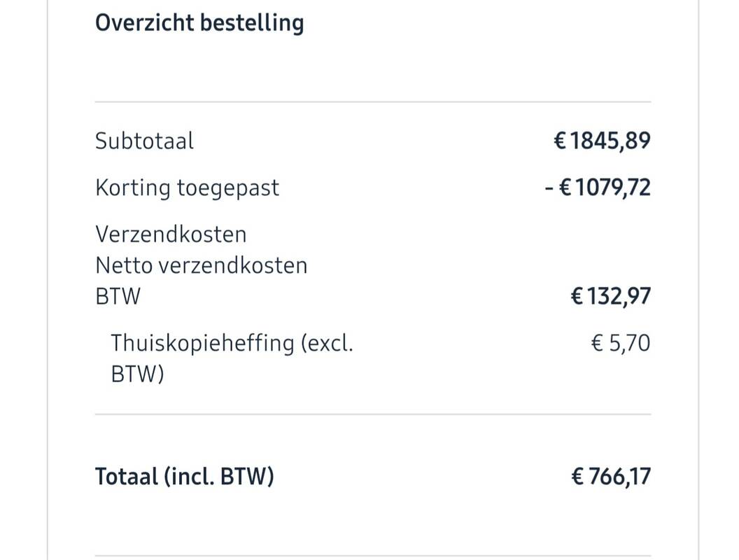Click the euro sign before 1845,89
The width and height of the screenshot is (739, 560).
click(559, 141)
